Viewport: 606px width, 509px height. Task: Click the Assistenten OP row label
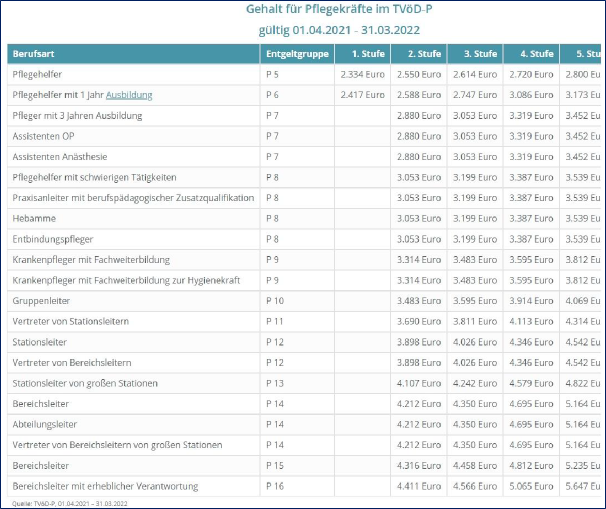pyautogui.click(x=43, y=136)
